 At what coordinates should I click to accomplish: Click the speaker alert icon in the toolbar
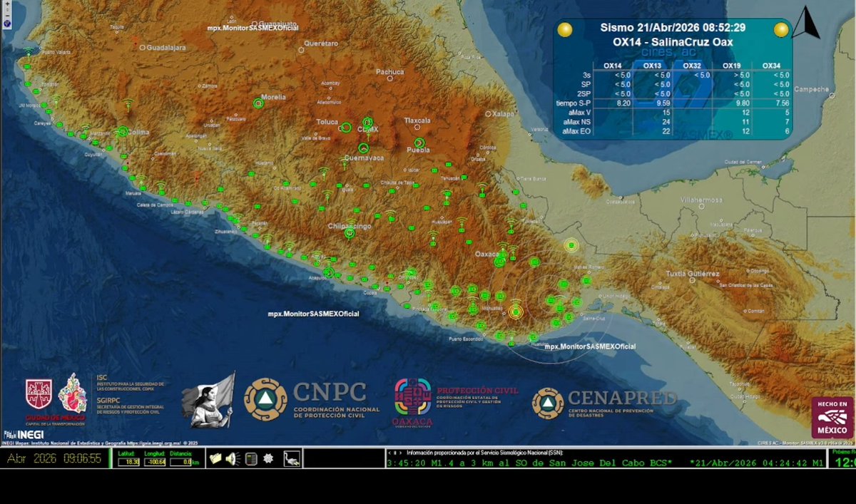tap(233, 459)
